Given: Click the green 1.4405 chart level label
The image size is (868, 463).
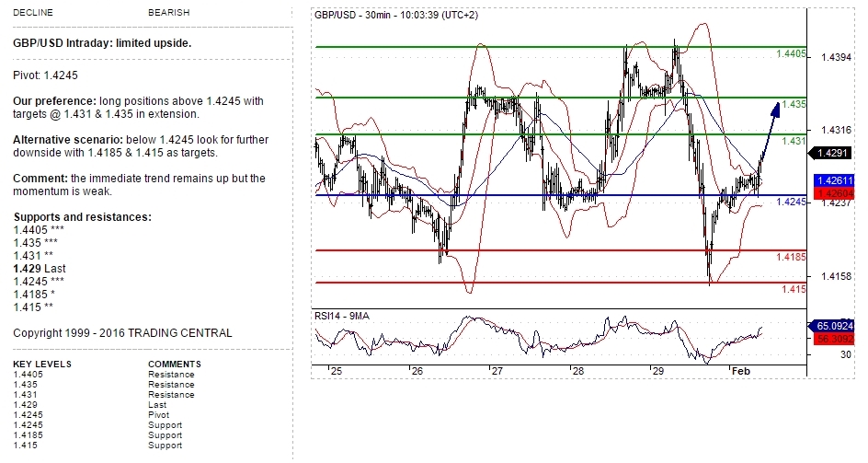Looking at the screenshot, I should tap(791, 54).
